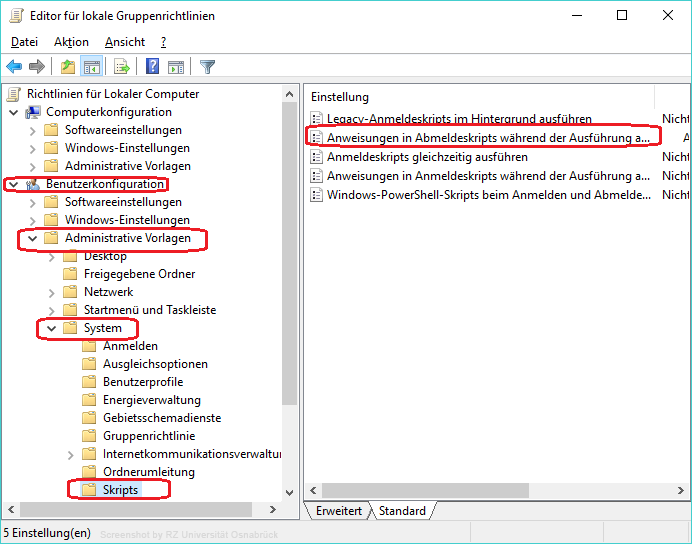Select the Benutzerprofile folder in tree
This screenshot has height=544, width=692.
142,382
